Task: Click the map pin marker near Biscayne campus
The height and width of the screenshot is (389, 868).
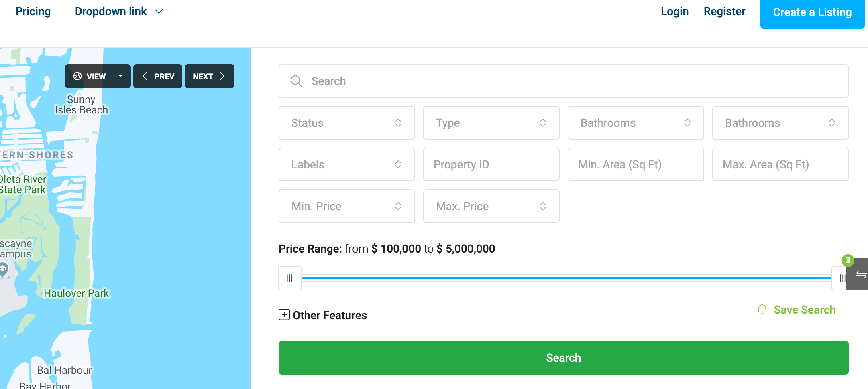Action: click(4, 269)
